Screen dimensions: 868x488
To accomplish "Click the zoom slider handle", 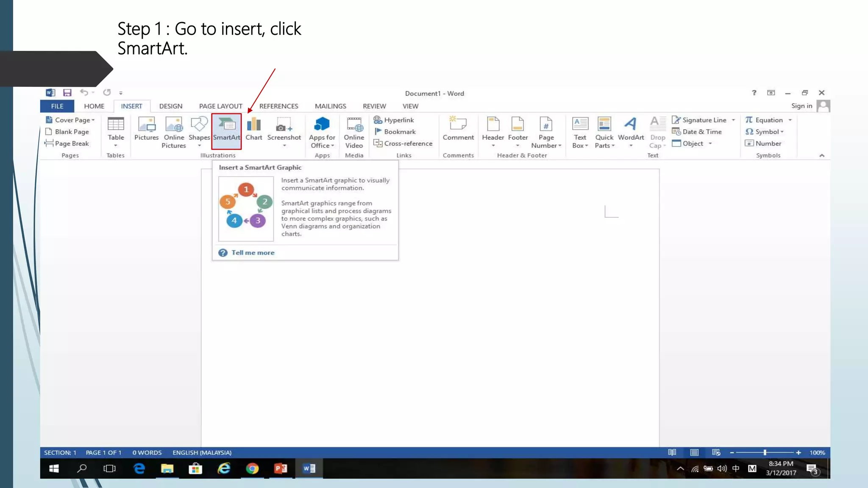I will [765, 453].
